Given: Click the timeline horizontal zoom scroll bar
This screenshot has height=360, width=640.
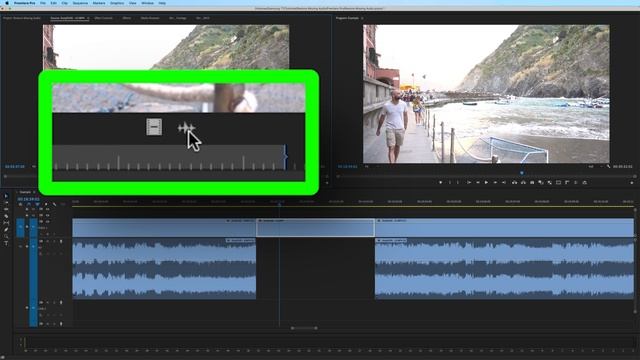Looking at the screenshot, I should click(x=304, y=328).
